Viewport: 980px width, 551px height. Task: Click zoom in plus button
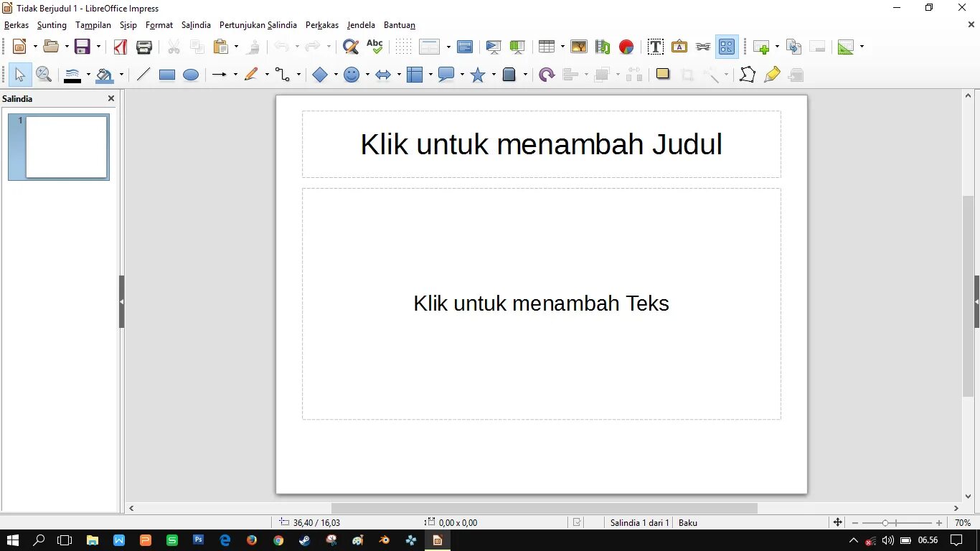pos(939,523)
